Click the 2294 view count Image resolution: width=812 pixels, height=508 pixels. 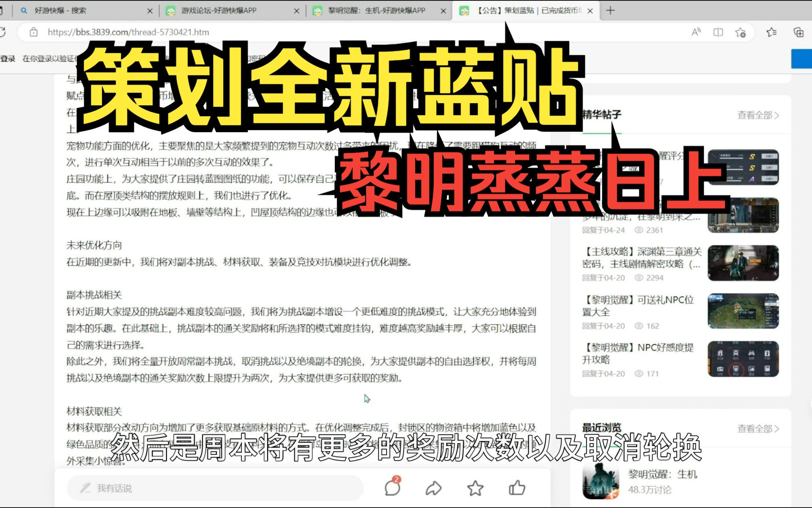click(649, 278)
